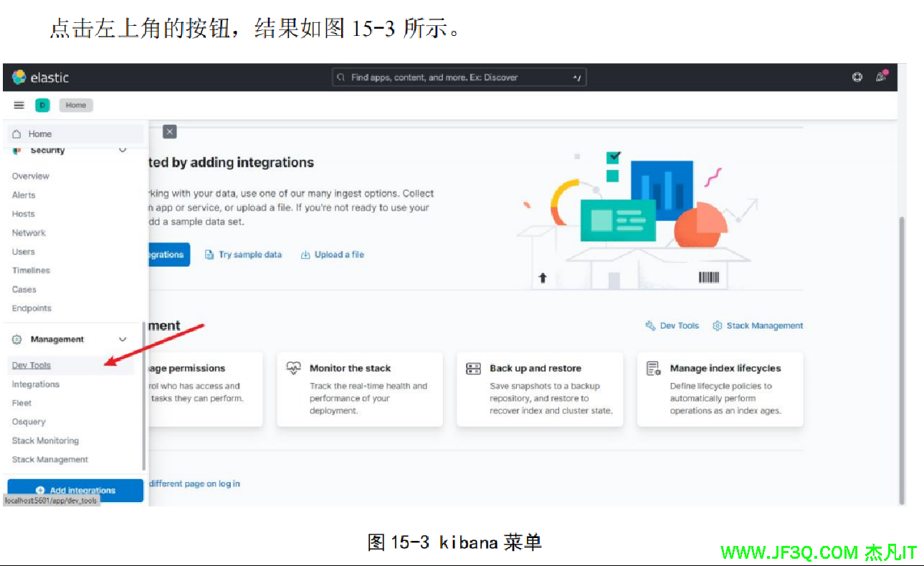Click the hamburger menu toggle icon

point(19,105)
